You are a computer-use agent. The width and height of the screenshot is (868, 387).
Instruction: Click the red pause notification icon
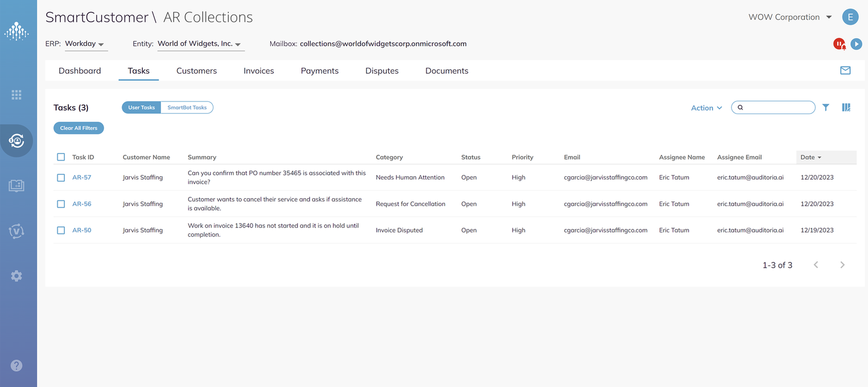(839, 43)
